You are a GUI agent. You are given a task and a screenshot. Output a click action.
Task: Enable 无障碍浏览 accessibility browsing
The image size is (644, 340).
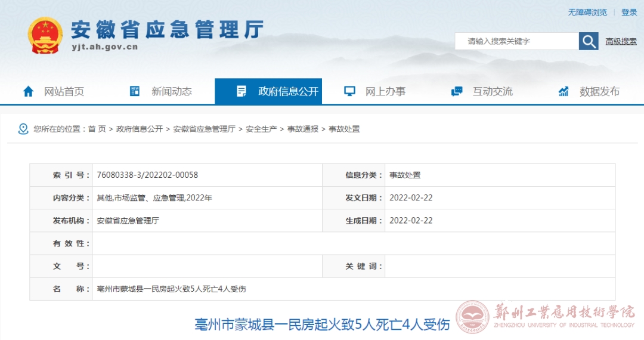[587, 12]
